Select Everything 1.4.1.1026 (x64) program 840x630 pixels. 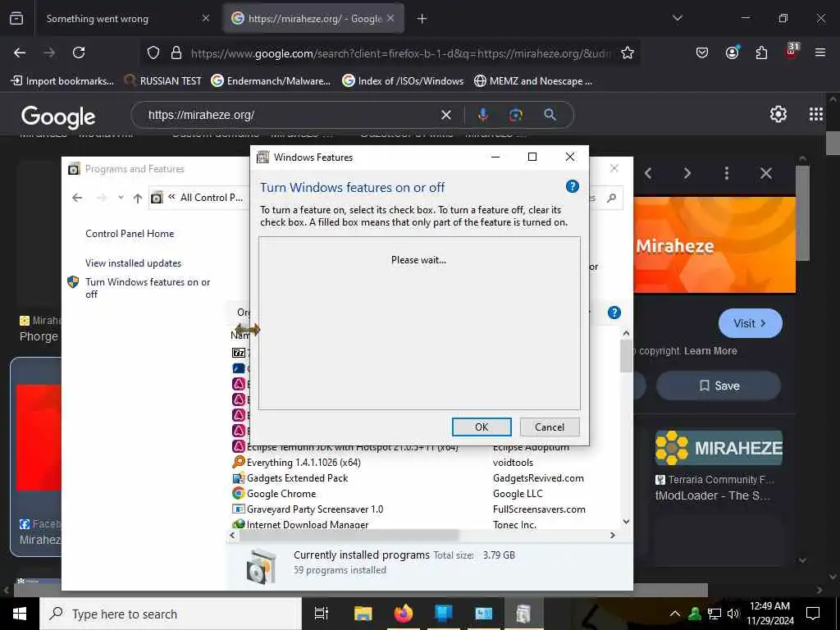click(304, 463)
